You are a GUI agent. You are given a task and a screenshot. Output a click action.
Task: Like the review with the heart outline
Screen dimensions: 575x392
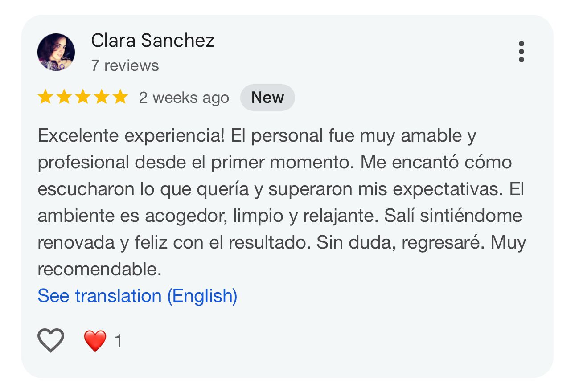point(51,340)
